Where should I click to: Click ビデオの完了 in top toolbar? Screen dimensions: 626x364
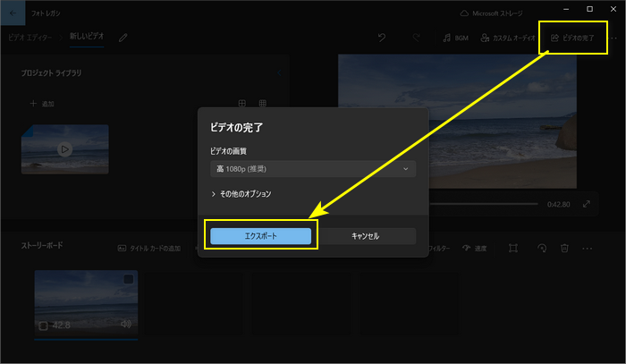pyautogui.click(x=572, y=38)
